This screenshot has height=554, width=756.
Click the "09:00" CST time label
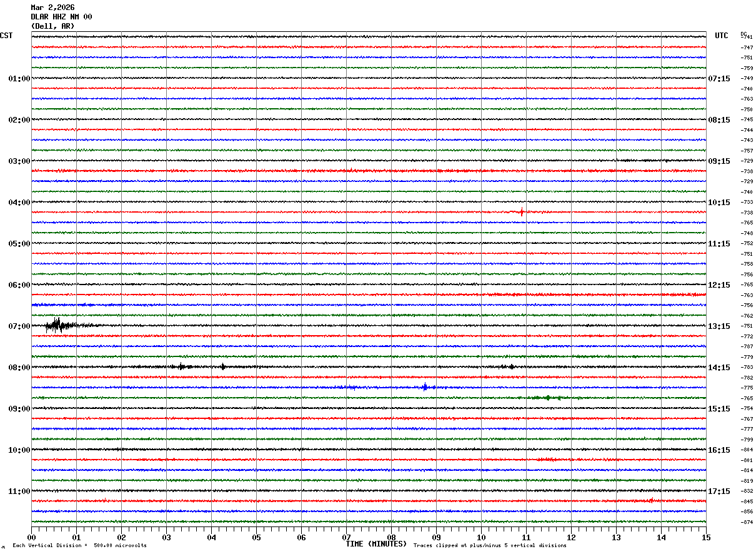click(19, 409)
